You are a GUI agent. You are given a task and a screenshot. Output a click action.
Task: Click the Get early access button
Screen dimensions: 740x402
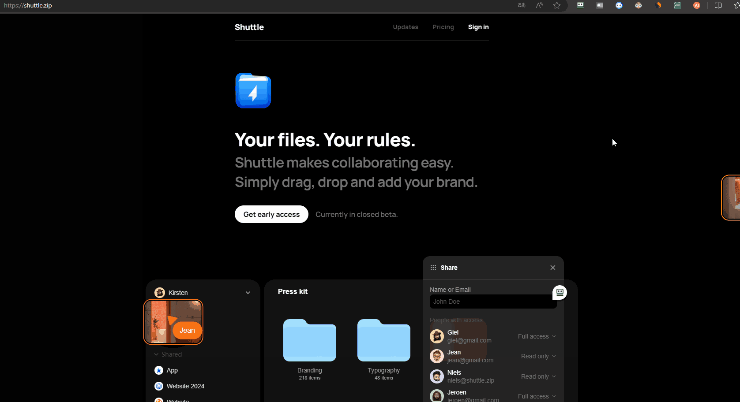tap(271, 214)
